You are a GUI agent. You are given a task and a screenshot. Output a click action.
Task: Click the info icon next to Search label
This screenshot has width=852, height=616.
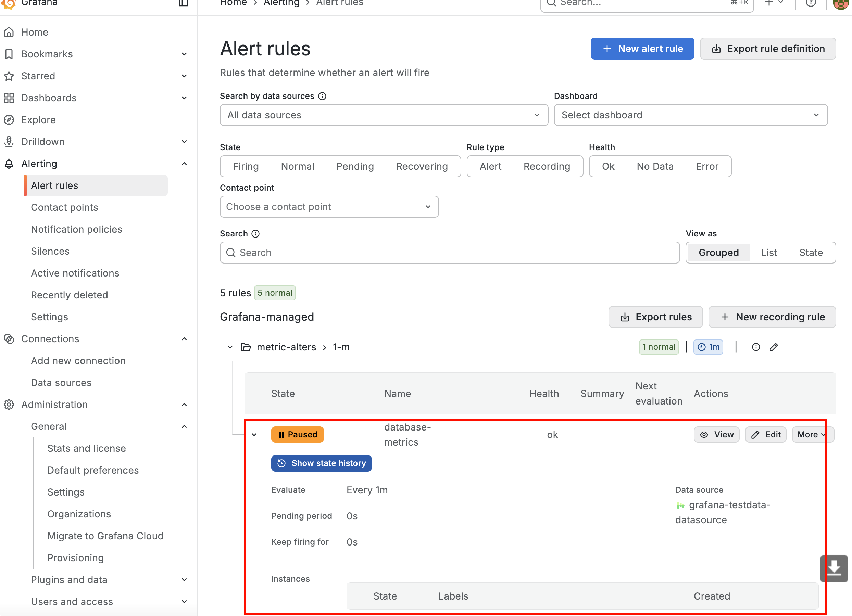point(255,234)
